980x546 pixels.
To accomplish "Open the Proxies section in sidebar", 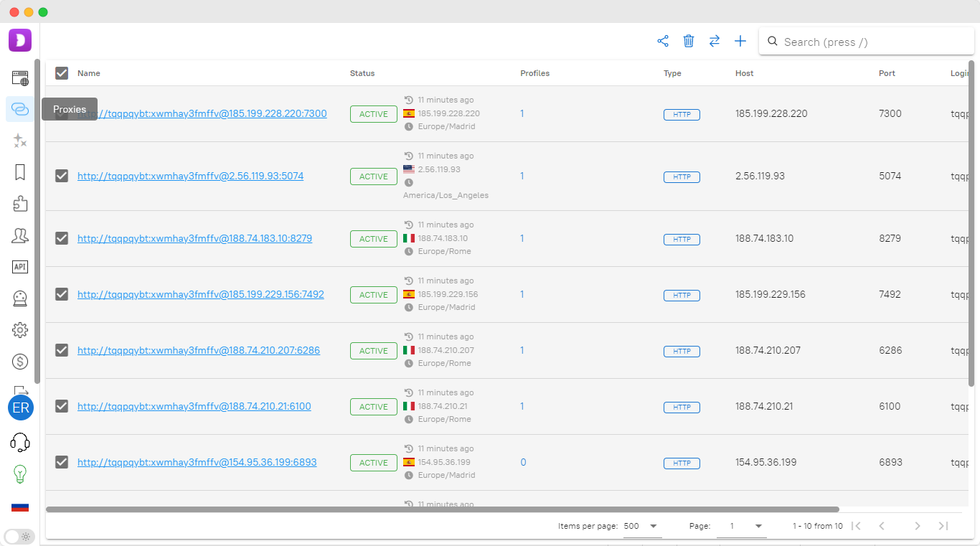I will click(20, 109).
